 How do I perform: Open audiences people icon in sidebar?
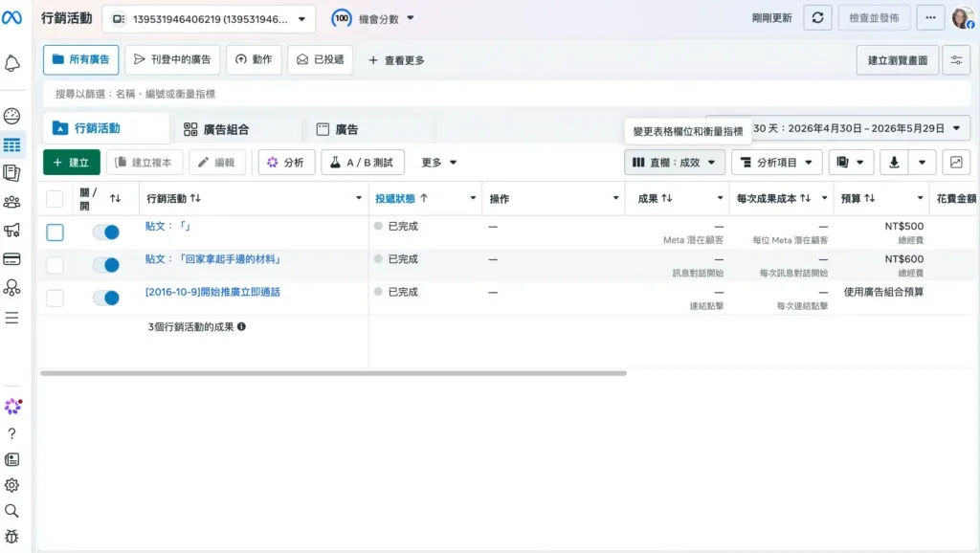(11, 202)
